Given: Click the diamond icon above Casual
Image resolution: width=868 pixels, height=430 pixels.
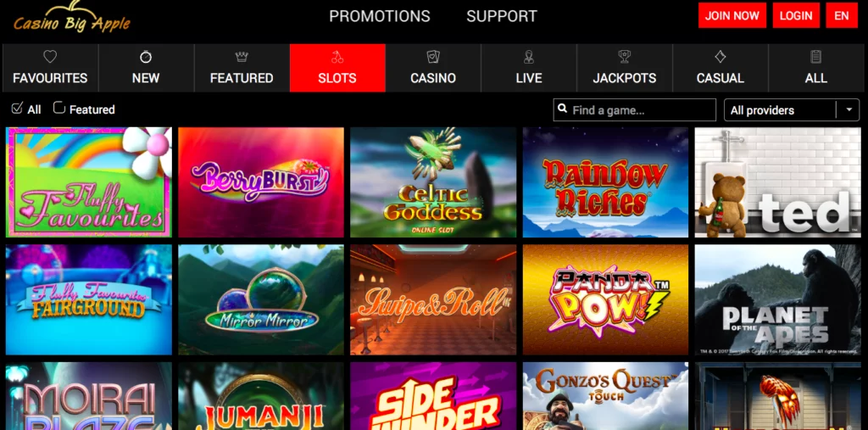Looking at the screenshot, I should pyautogui.click(x=721, y=57).
